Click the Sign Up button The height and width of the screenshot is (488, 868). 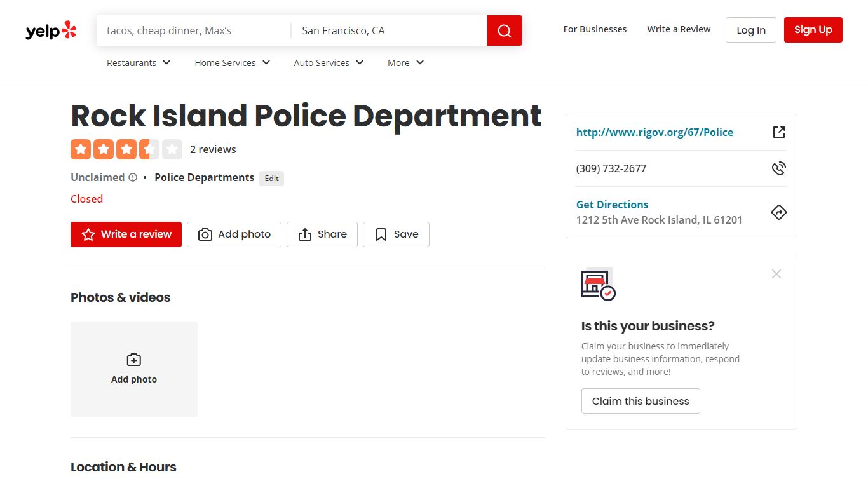pos(813,30)
